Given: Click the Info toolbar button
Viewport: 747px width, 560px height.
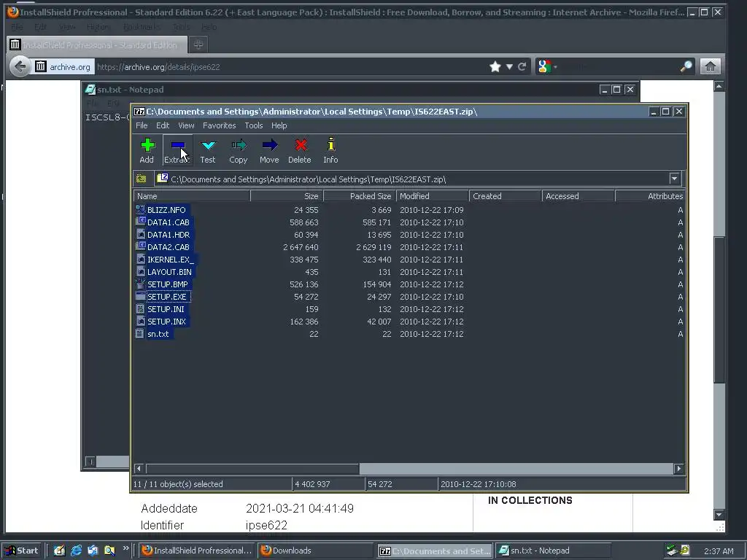Looking at the screenshot, I should click(330, 150).
